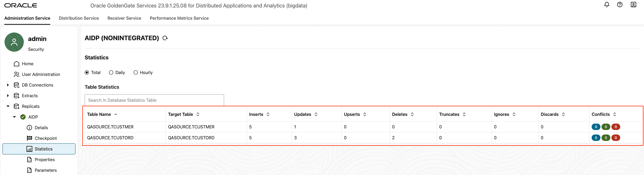
Task: Sort by Inserts column
Action: [x=268, y=114]
